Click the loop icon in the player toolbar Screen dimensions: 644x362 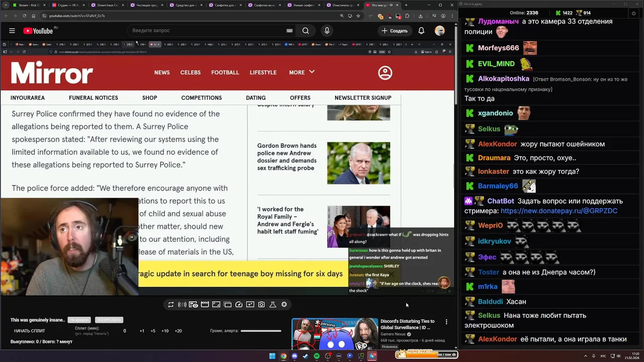[171, 305]
